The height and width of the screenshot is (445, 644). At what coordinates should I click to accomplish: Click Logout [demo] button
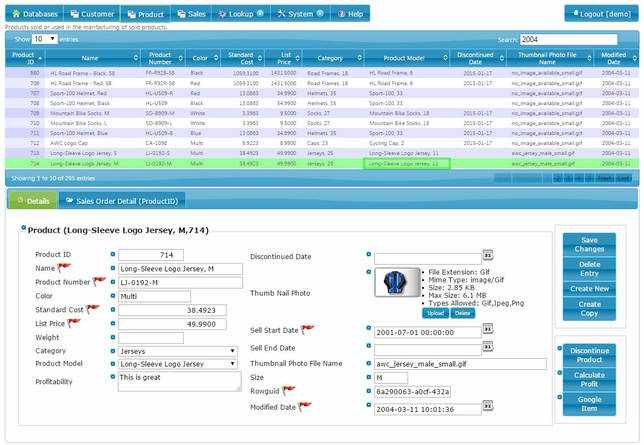click(602, 14)
